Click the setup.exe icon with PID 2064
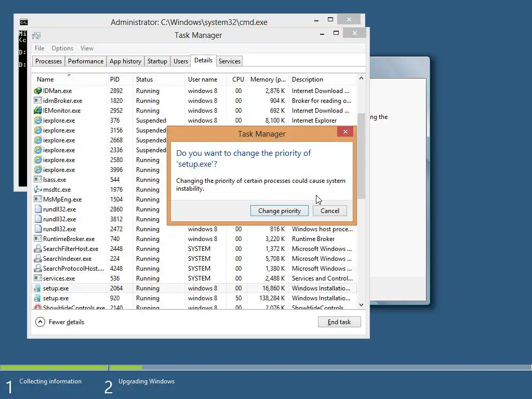532x399 pixels. (37, 288)
